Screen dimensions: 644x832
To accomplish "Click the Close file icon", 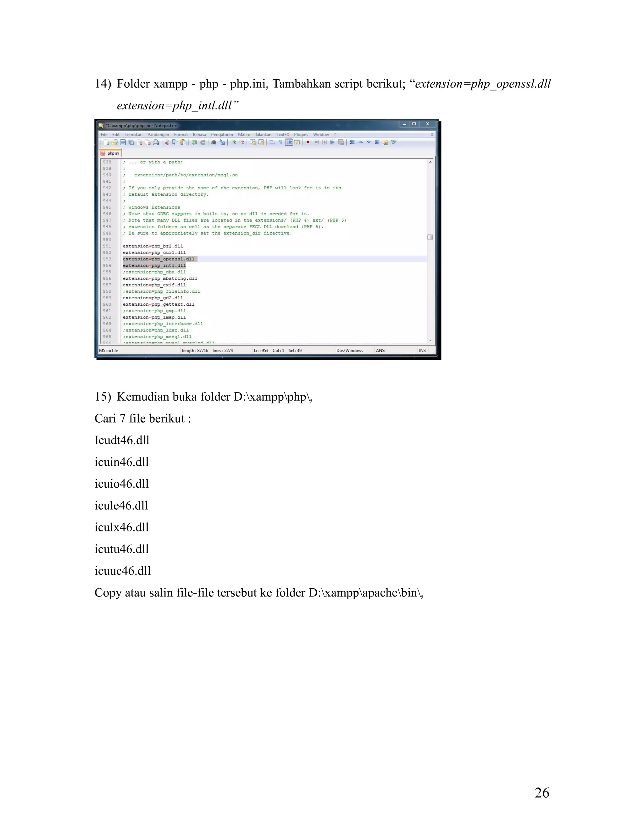I will 140,142.
